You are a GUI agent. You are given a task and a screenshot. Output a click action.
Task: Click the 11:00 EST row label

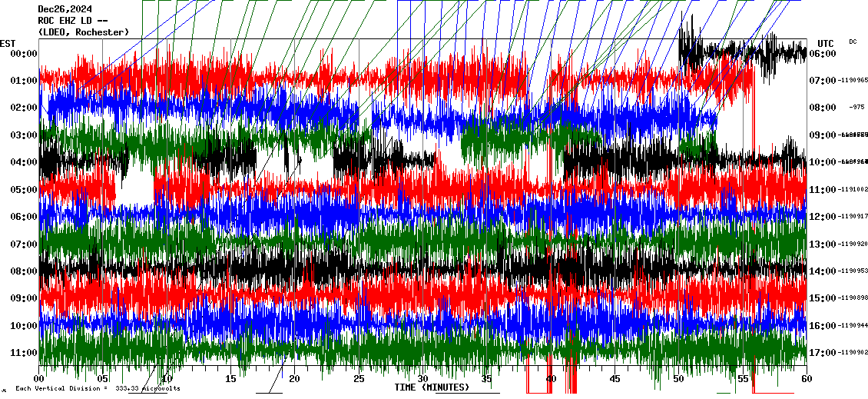coord(24,353)
